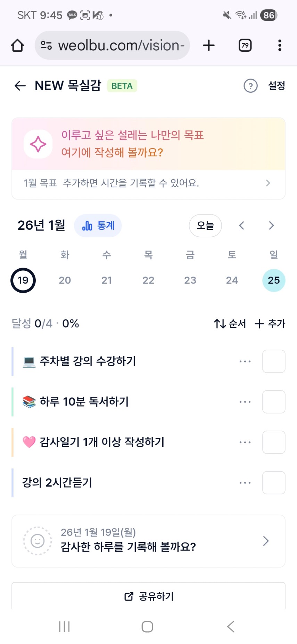Open the question mark help icon
The image size is (297, 644).
click(250, 86)
